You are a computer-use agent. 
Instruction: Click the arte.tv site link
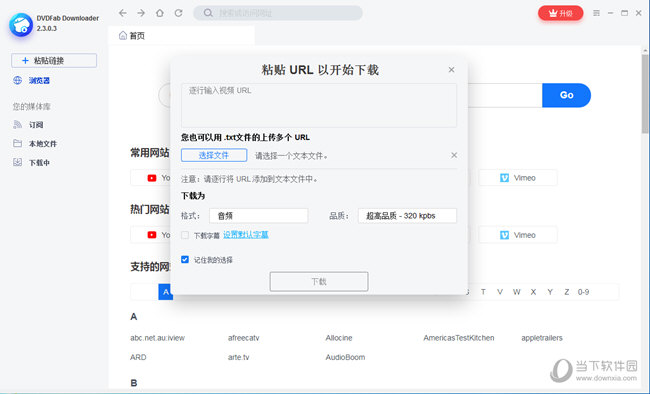click(x=238, y=357)
